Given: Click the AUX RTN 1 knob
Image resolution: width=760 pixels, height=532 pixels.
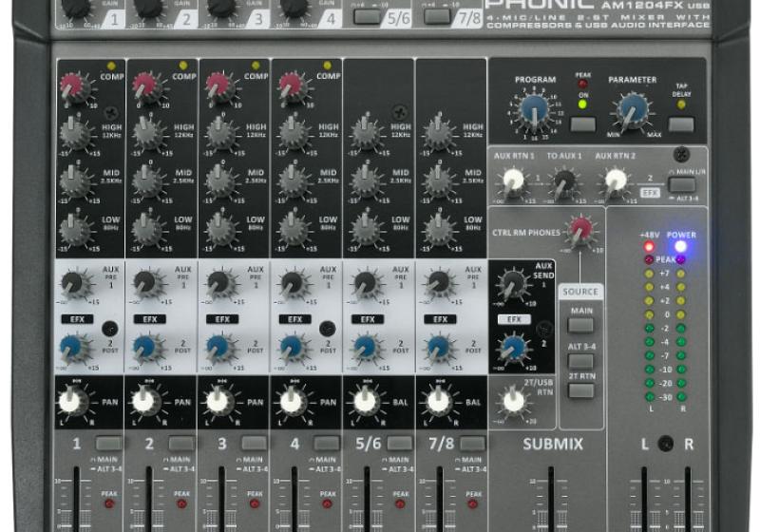Looking at the screenshot, I should 513,181.
